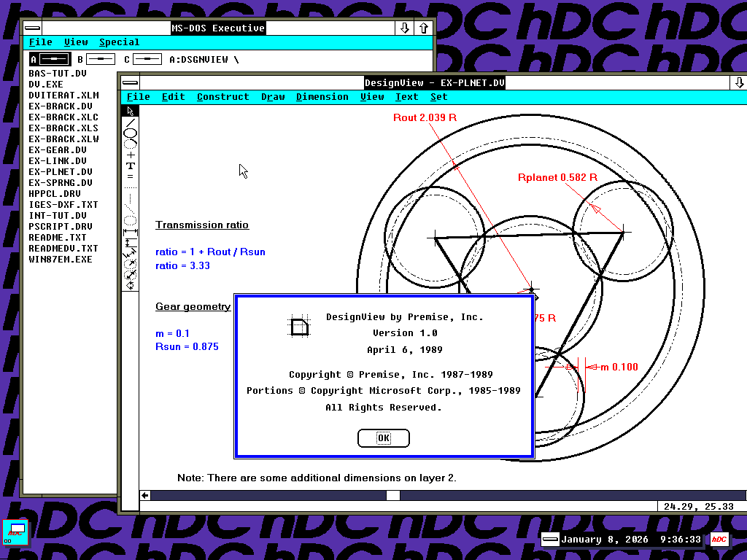Open the Construct menu in DesignView
This screenshot has width=747, height=560.
222,97
